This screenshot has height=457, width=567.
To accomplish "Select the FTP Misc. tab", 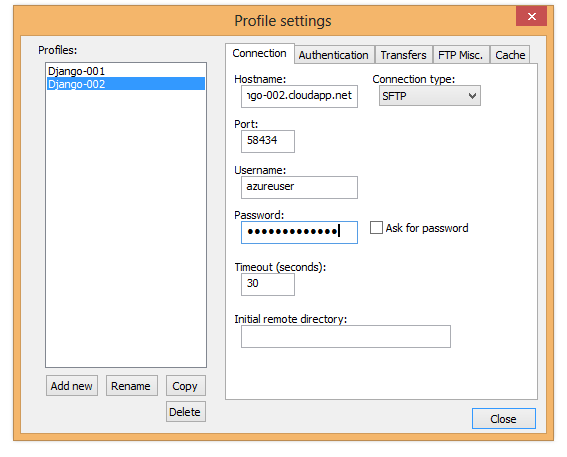I will (461, 55).
